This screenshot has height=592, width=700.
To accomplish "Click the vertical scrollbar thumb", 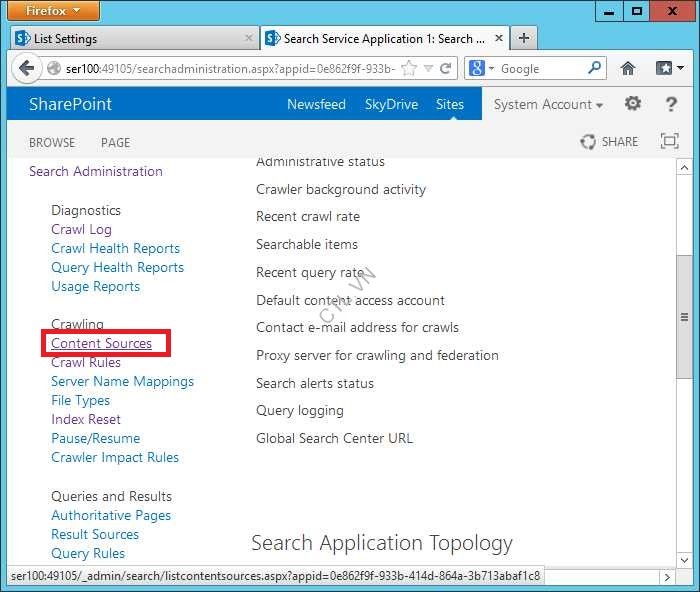I will pos(684,317).
